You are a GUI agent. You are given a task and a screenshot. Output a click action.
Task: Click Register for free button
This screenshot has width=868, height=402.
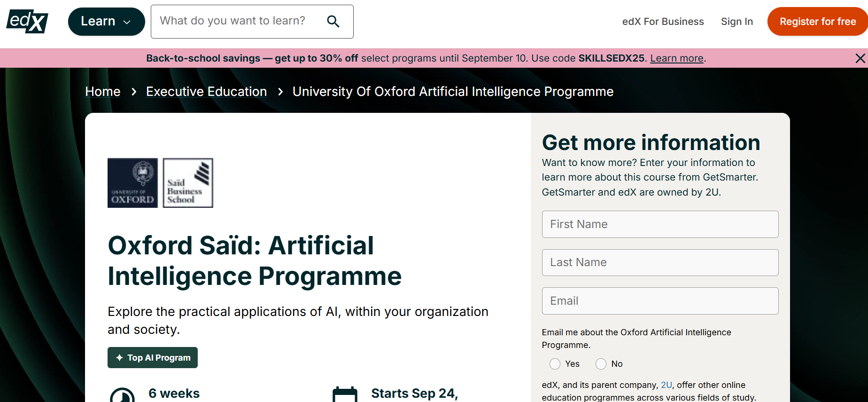click(x=818, y=22)
